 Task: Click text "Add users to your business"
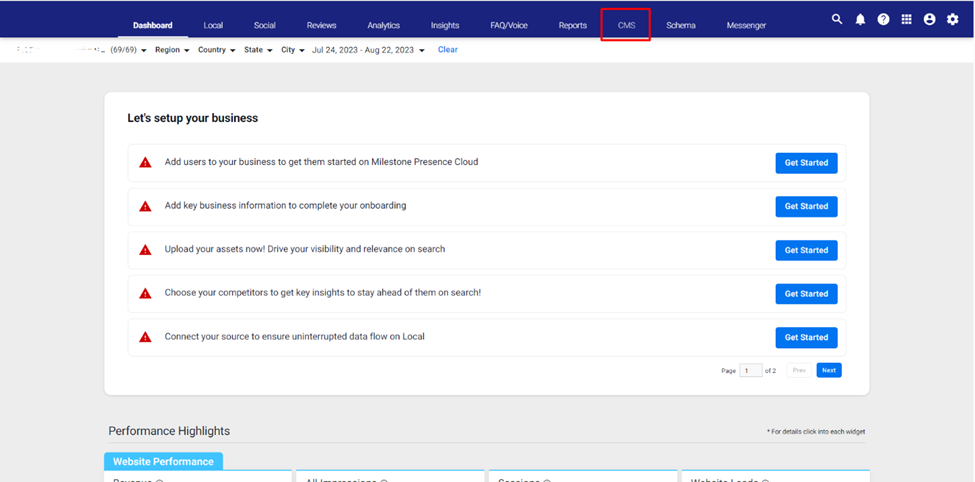[220, 162]
